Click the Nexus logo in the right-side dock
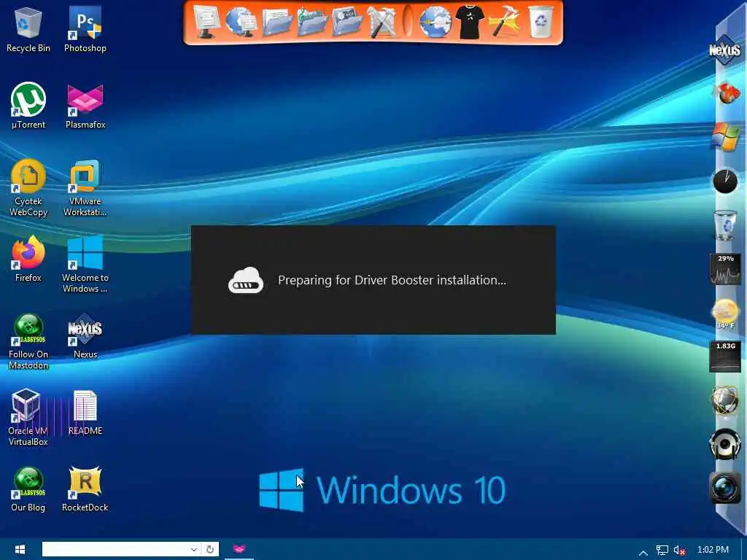Image resolution: width=747 pixels, height=560 pixels. pyautogui.click(x=724, y=50)
